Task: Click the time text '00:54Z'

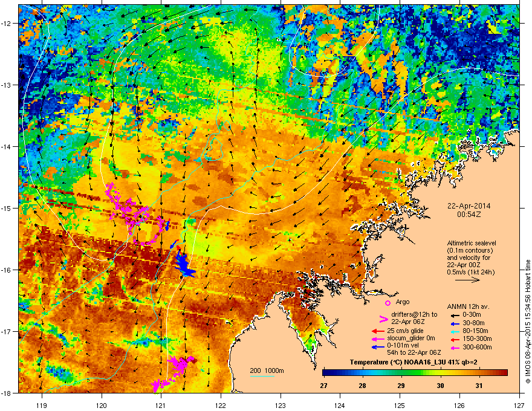Action: pyautogui.click(x=469, y=215)
